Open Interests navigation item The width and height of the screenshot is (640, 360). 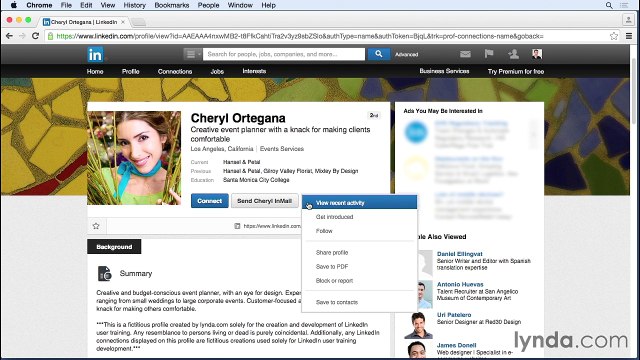[254, 71]
